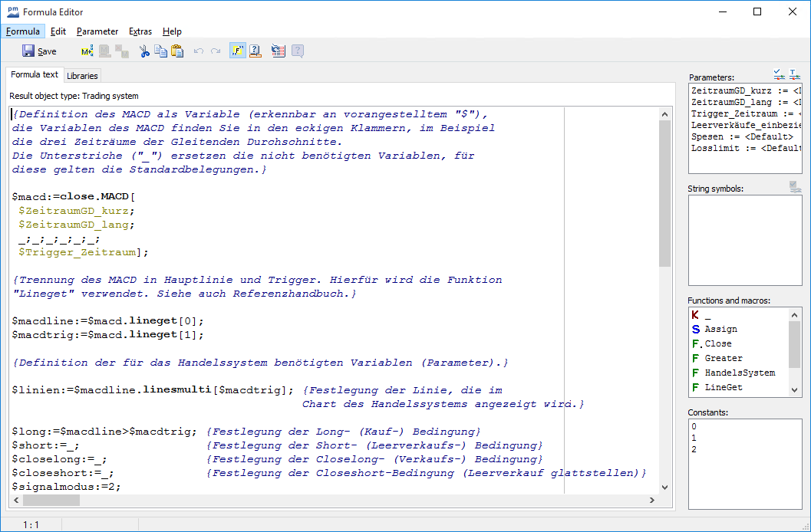Screen dimensions: 811x532
Task: Click the horizontal scrollbar right arrow in editor
Action: coord(651,500)
